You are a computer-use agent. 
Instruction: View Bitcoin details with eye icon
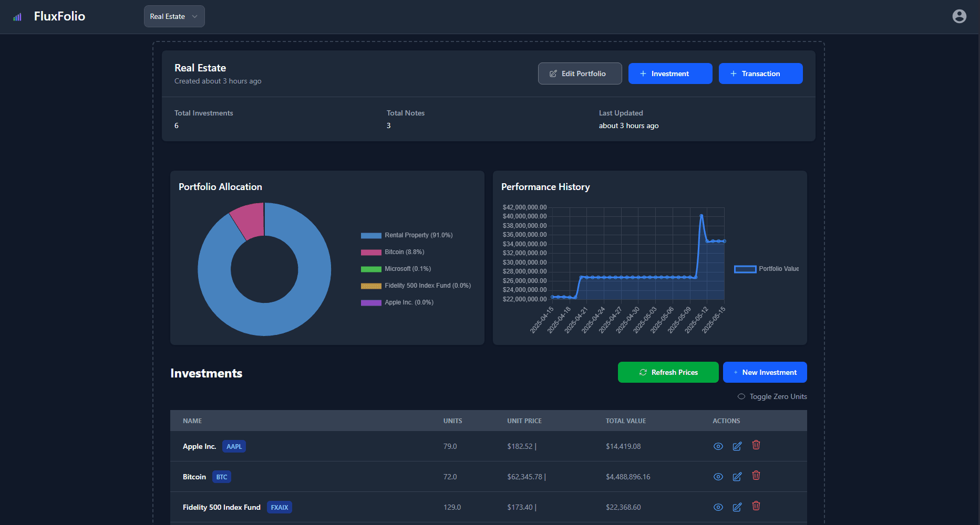718,477
